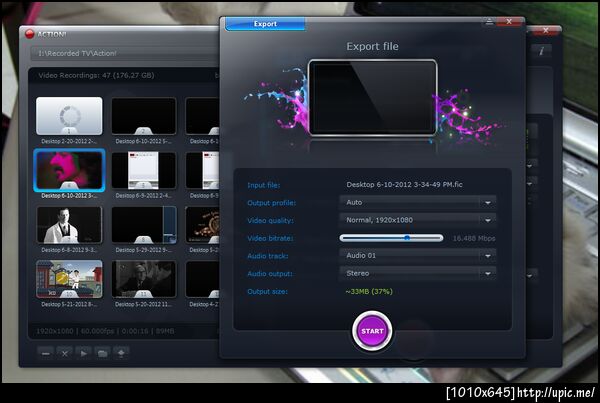This screenshot has height=403, width=600.
Task: Click the X delete icon in bottom toolbar
Action: click(64, 353)
